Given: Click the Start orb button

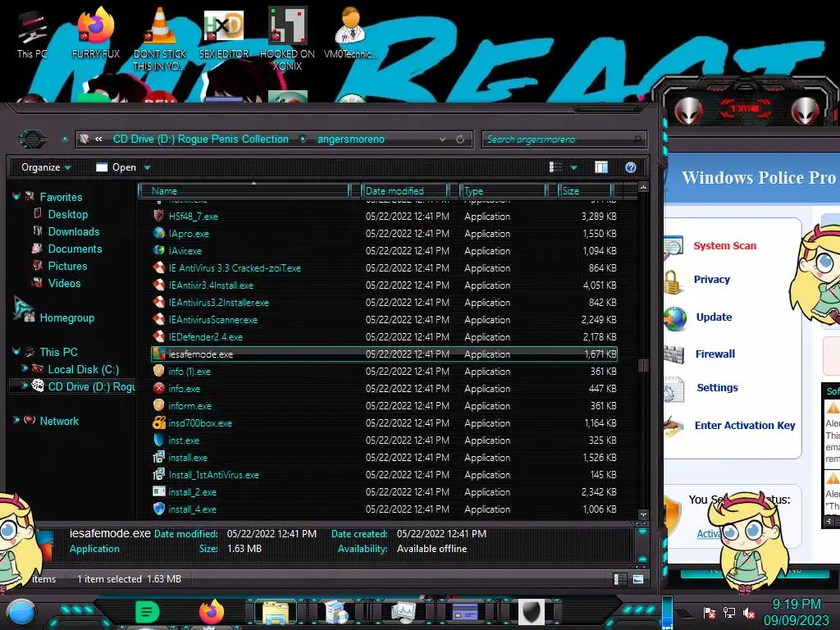Looking at the screenshot, I should [x=21, y=612].
